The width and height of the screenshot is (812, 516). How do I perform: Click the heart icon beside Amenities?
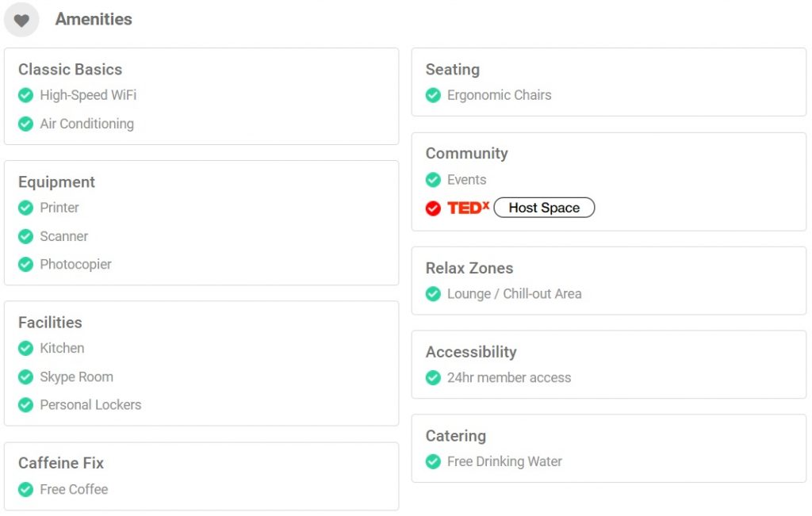pyautogui.click(x=21, y=20)
